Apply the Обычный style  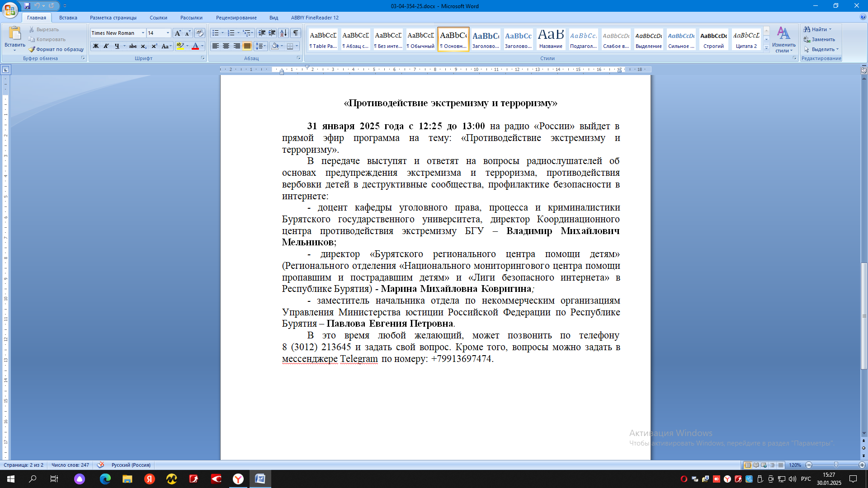click(x=420, y=39)
